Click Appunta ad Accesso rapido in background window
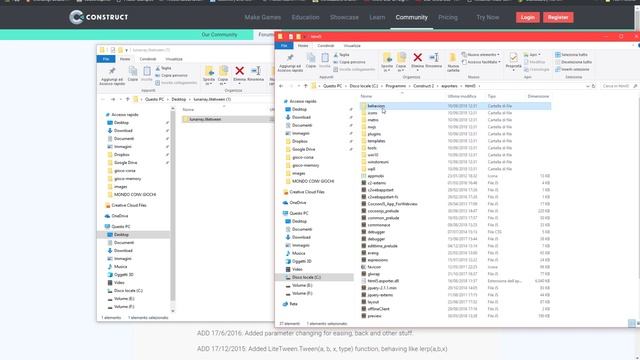The height and width of the screenshot is (360, 640). coord(112,76)
